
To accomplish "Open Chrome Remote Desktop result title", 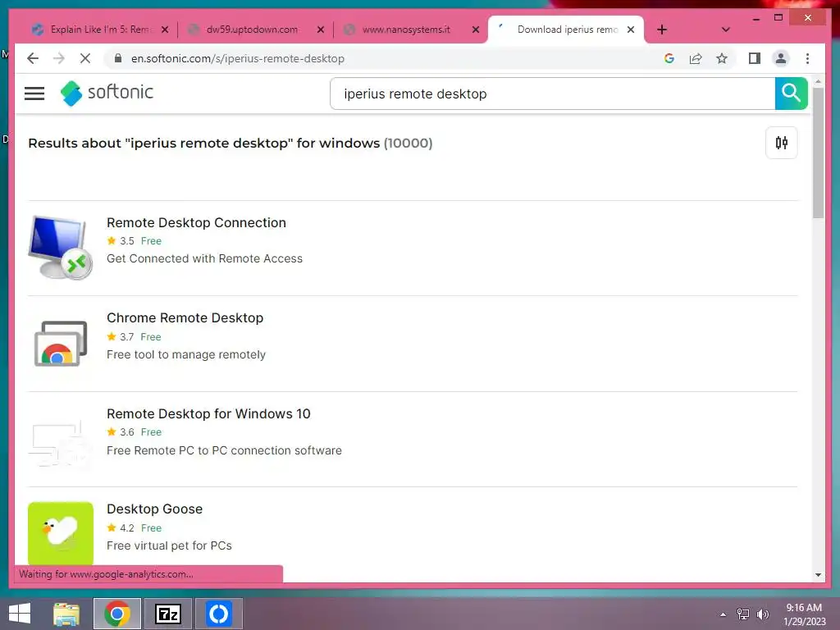I will coord(185,317).
